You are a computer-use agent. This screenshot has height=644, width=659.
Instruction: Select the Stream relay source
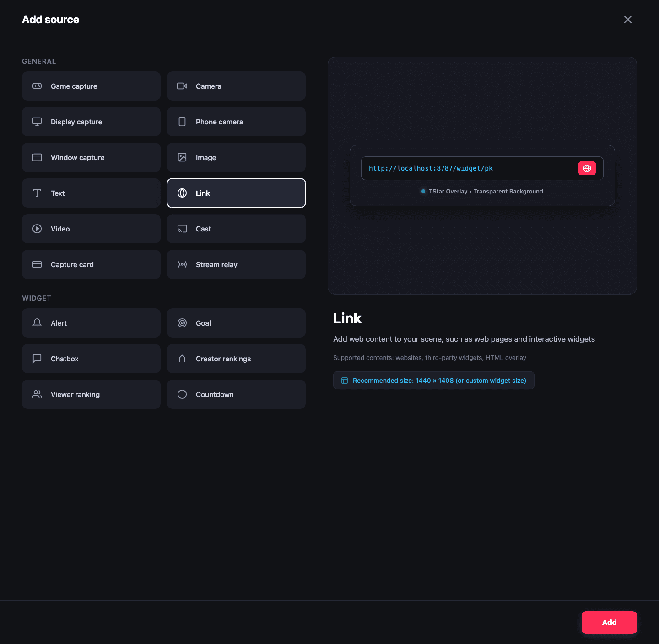tap(236, 264)
